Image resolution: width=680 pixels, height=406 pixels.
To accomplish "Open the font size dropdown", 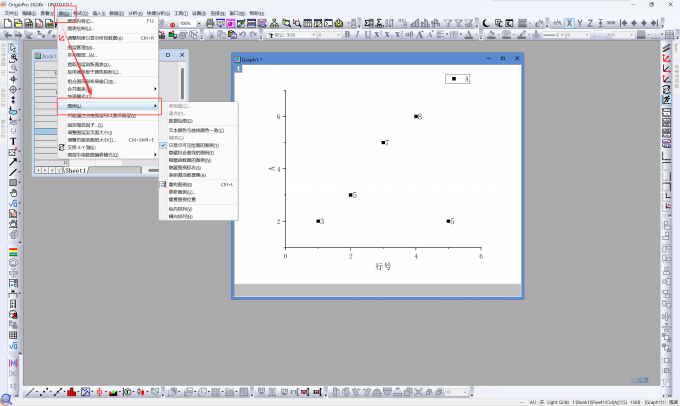I will click(338, 35).
